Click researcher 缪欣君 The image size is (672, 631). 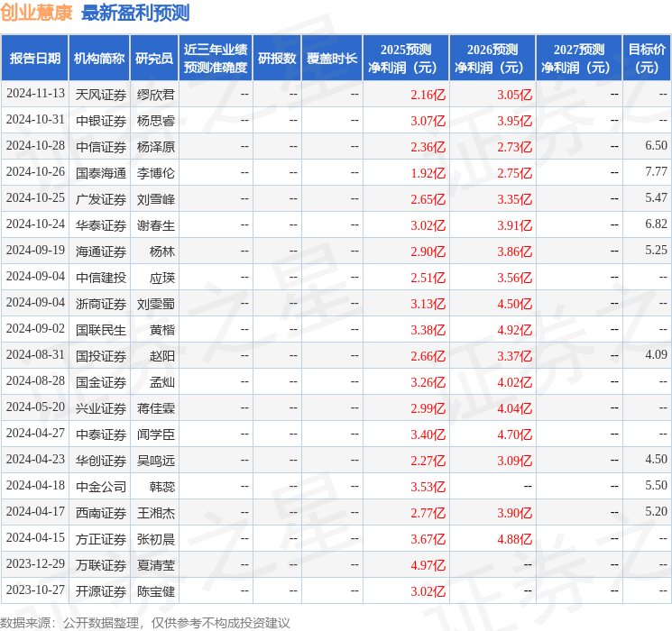155,95
